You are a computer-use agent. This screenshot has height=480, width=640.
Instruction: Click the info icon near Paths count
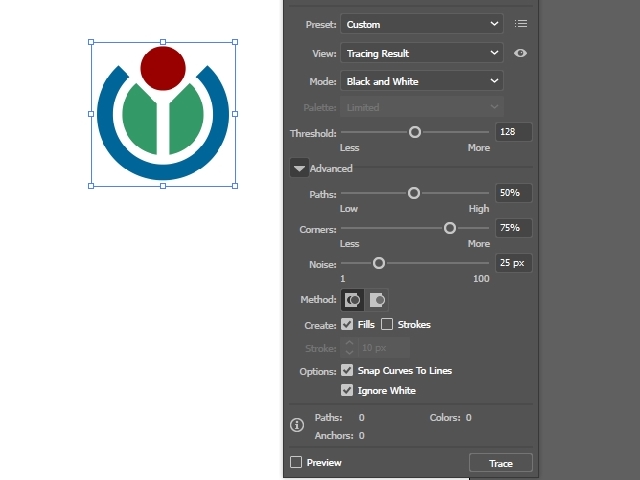coord(297,425)
